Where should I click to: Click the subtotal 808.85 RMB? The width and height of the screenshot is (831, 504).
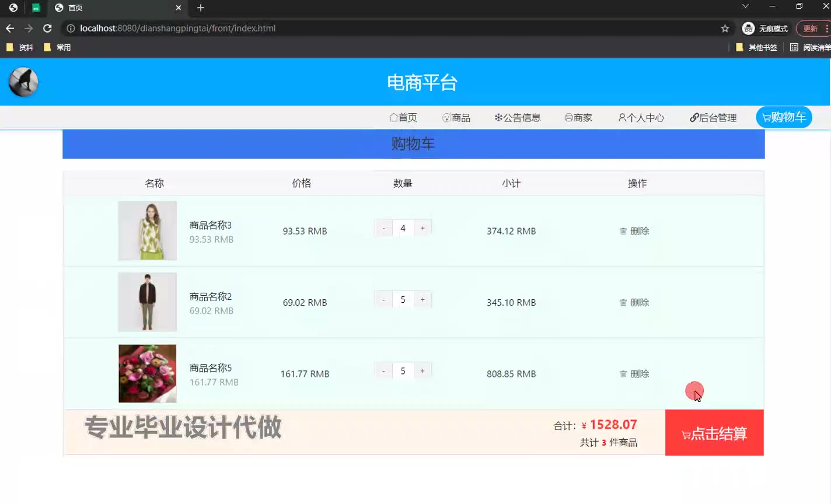click(511, 374)
